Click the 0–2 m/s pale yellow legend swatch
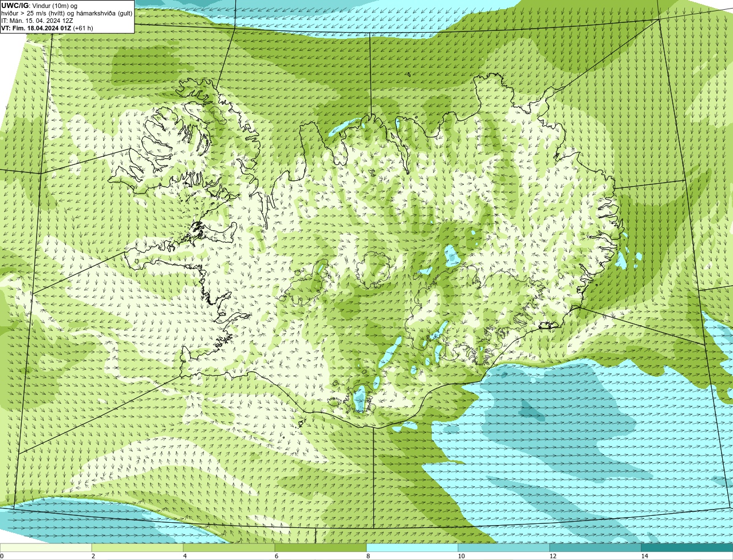This screenshot has width=733, height=560. [46, 547]
